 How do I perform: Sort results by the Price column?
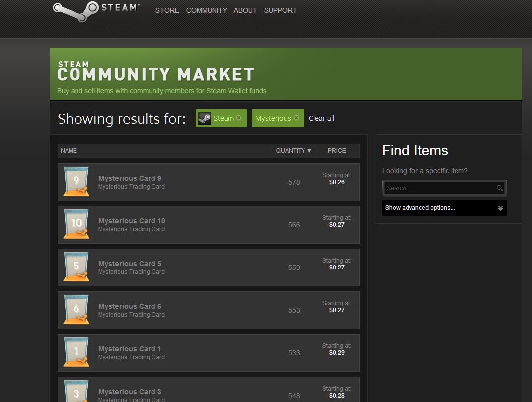337,151
